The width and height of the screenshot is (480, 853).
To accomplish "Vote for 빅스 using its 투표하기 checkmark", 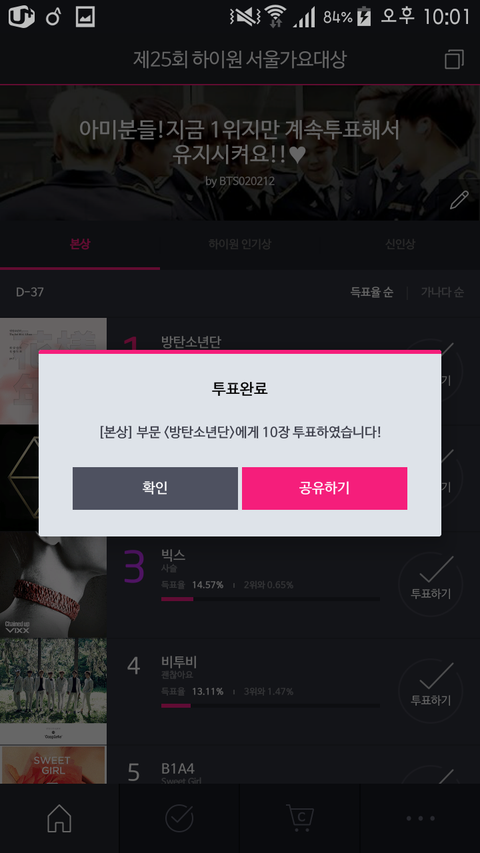I will (x=431, y=584).
